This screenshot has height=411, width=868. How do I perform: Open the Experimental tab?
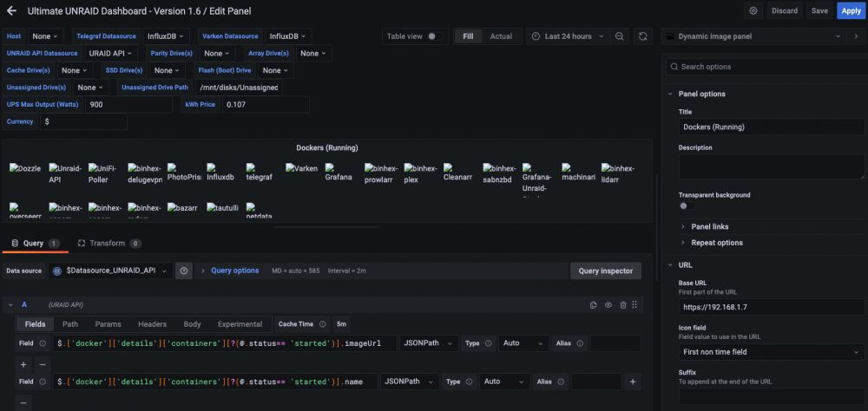coord(240,324)
